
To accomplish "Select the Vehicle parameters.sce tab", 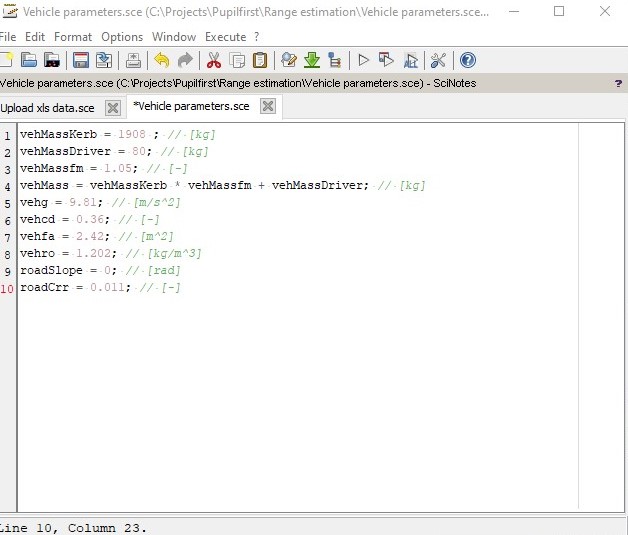I will (191, 106).
